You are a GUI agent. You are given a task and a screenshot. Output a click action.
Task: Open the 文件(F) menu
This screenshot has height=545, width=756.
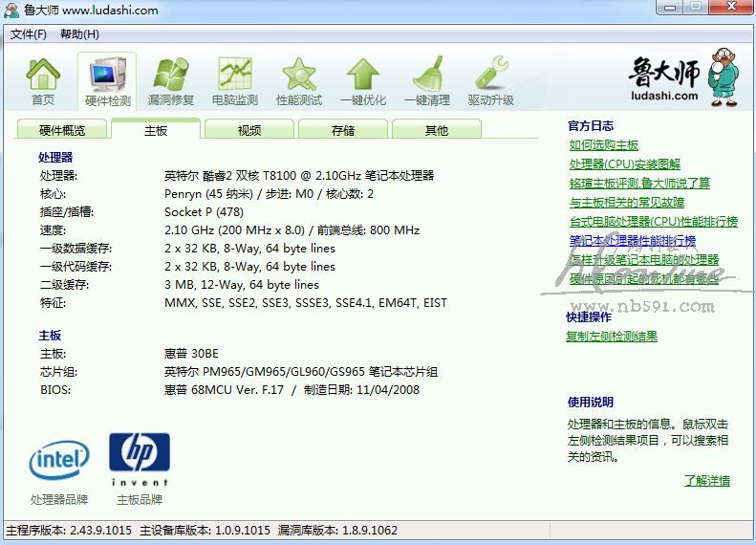pos(29,34)
